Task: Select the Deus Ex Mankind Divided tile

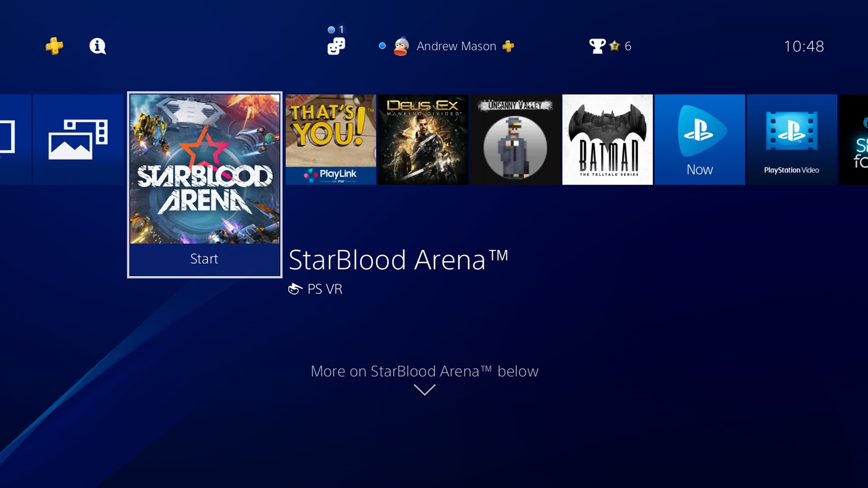Action: click(423, 139)
